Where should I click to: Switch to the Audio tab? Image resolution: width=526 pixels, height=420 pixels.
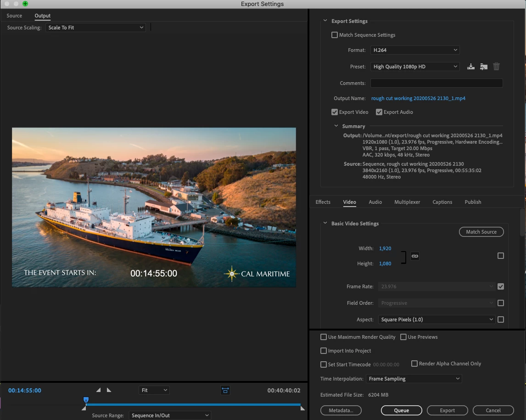point(375,202)
